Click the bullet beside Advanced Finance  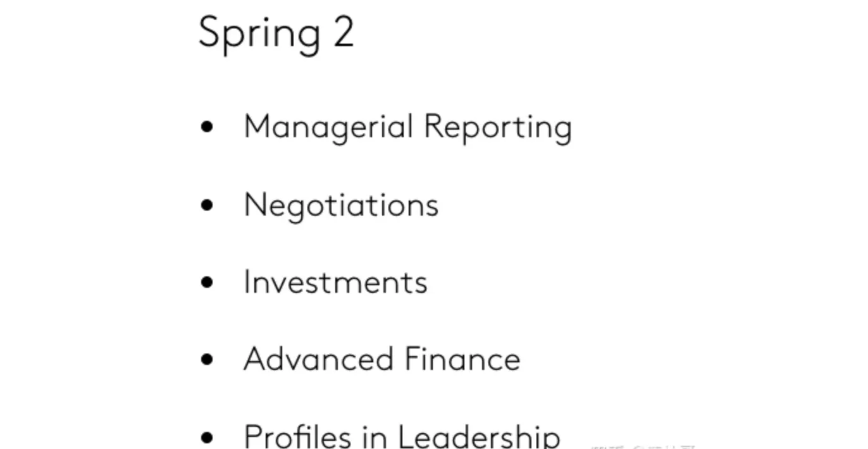207,359
